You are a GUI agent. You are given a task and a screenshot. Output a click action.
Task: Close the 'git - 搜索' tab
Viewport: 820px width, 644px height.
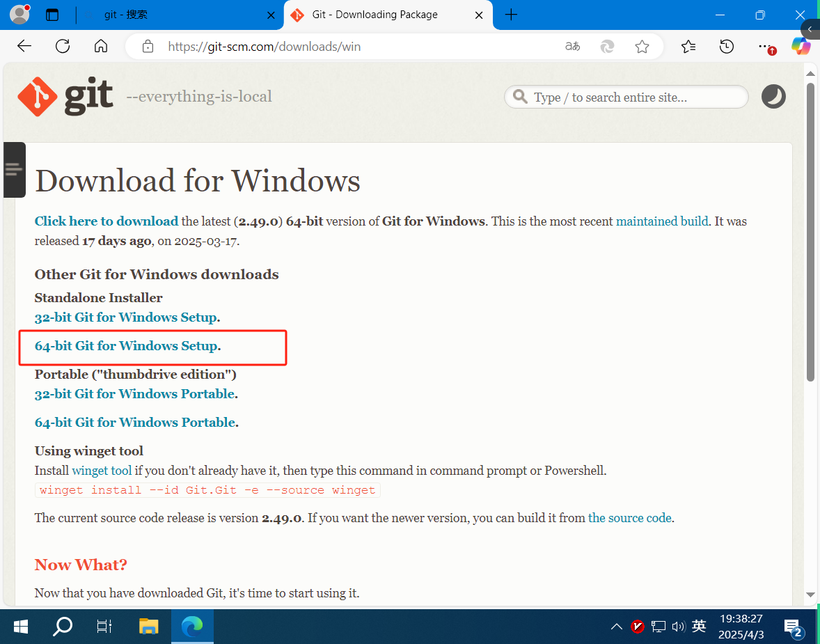pos(271,15)
